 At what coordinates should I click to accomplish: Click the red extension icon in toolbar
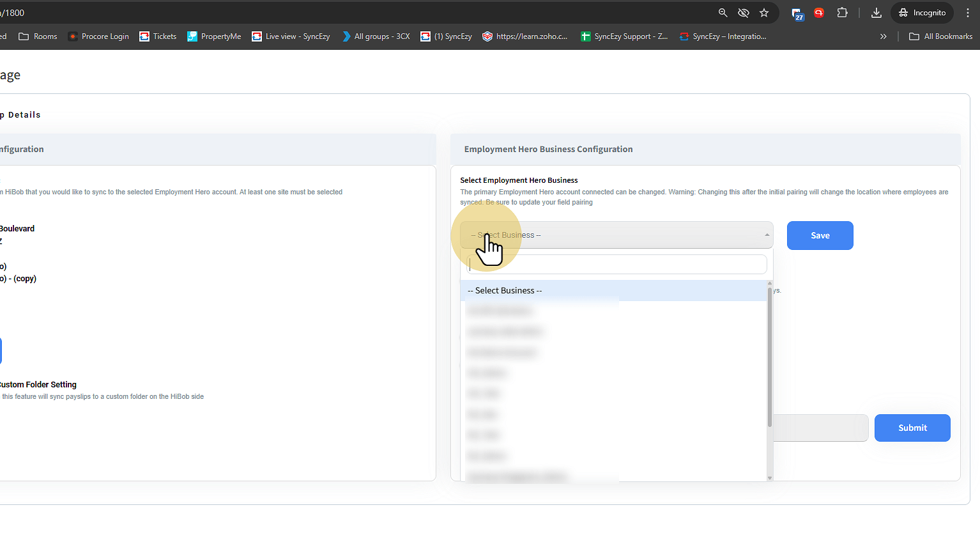[x=819, y=13]
